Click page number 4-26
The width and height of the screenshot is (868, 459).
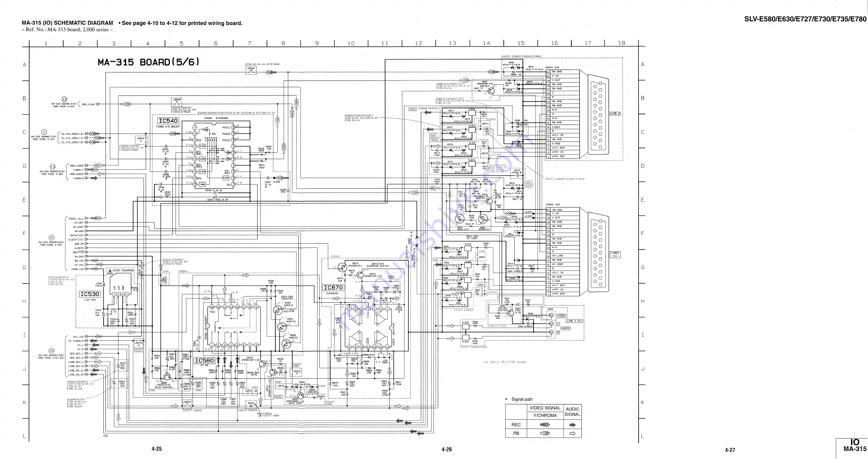[446, 449]
